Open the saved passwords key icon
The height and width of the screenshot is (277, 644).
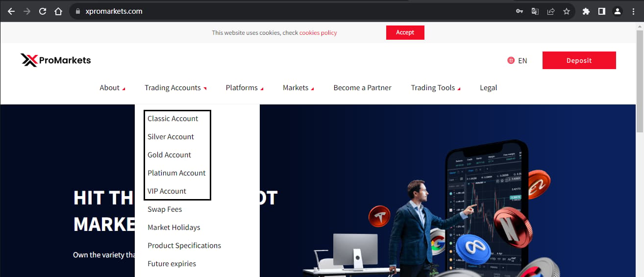coord(520,11)
